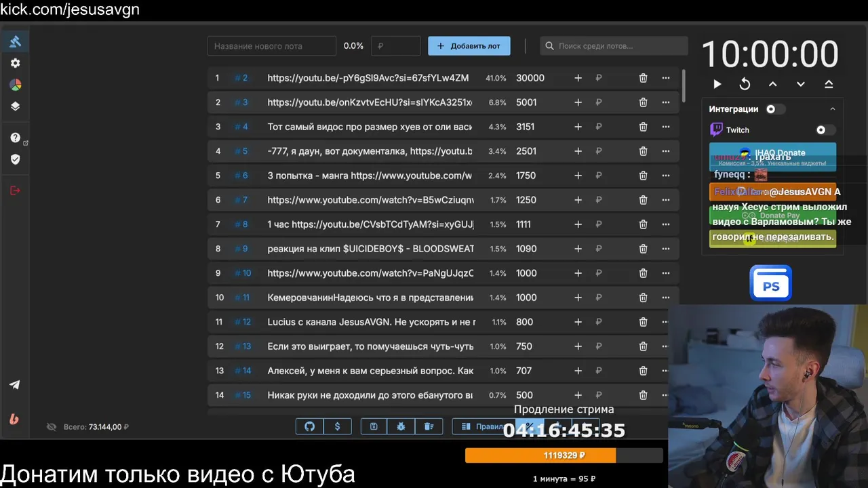Click the shield check icon in sidebar
This screenshot has height=488, width=868.
(15, 159)
